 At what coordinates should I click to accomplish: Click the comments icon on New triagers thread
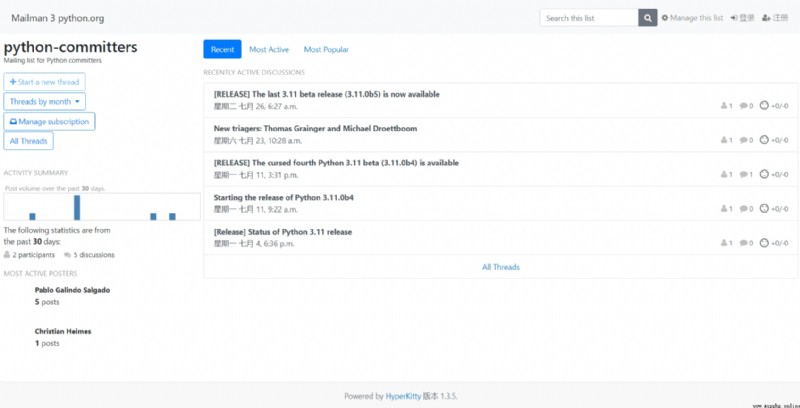(746, 140)
